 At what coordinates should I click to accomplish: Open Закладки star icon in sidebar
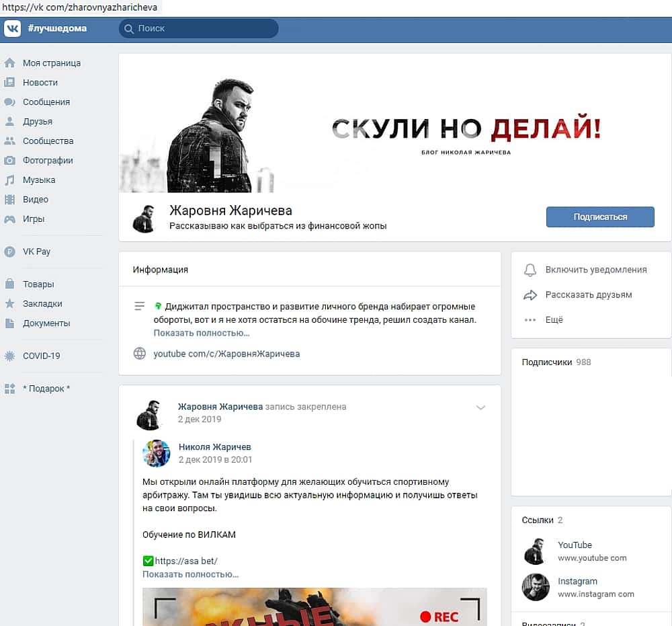tap(9, 304)
